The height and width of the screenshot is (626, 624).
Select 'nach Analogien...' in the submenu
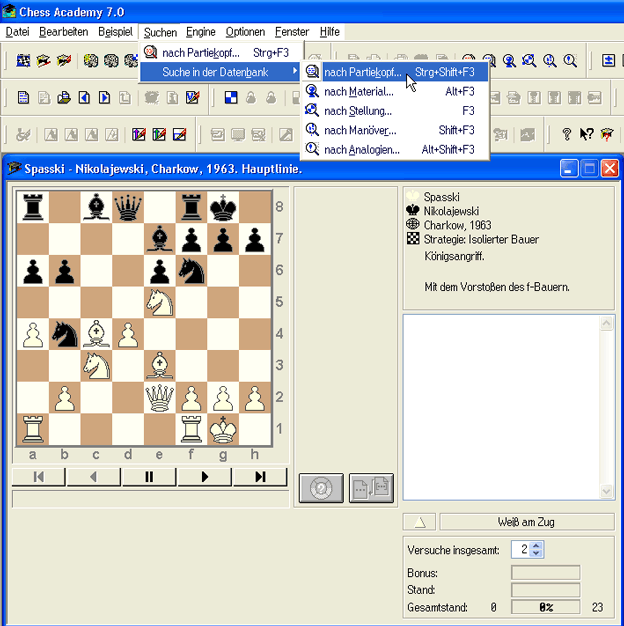[x=395, y=150]
